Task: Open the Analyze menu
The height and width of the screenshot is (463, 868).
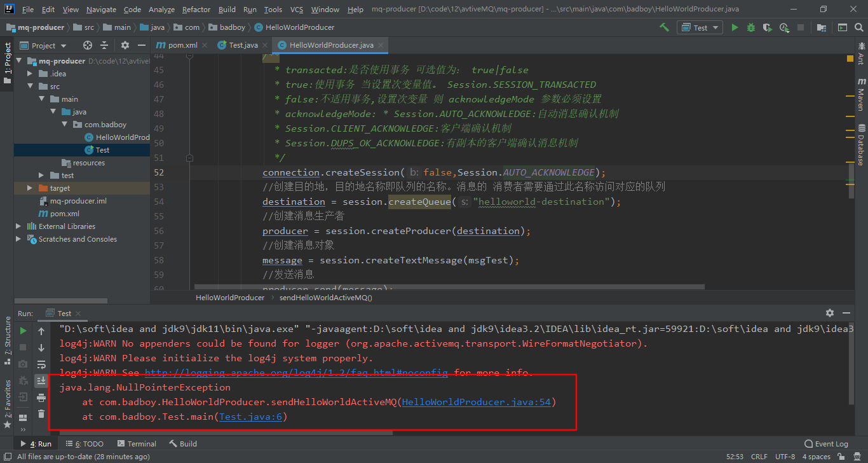Action: pos(161,10)
